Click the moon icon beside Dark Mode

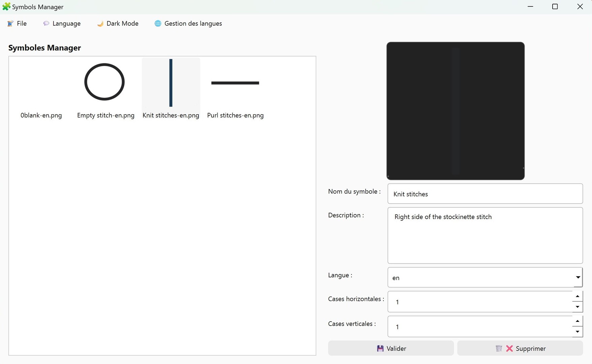[x=100, y=23]
